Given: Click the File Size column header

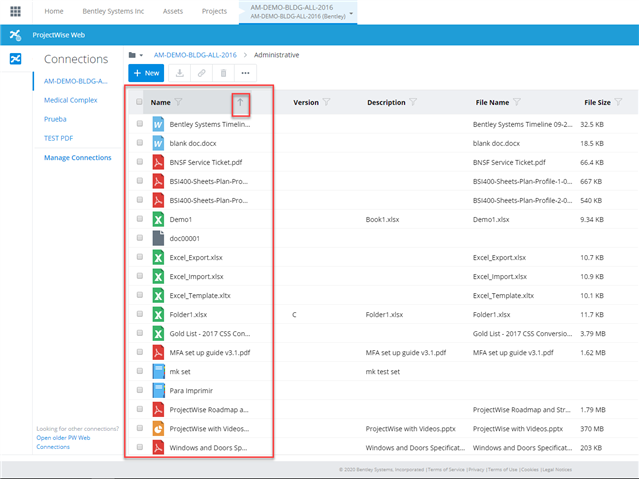Looking at the screenshot, I should click(597, 102).
